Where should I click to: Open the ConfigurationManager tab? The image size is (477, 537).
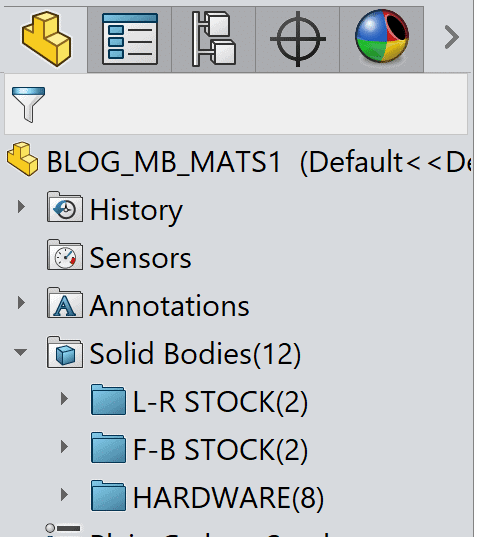pyautogui.click(x=214, y=39)
